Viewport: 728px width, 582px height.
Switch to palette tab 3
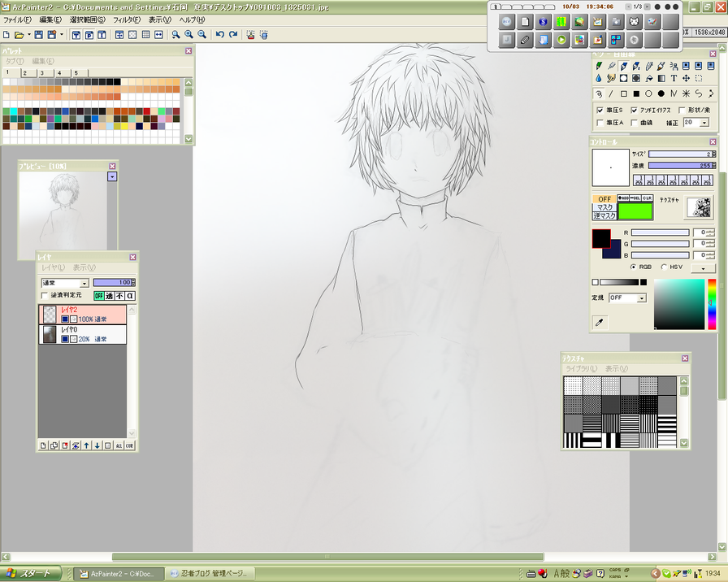pos(43,73)
